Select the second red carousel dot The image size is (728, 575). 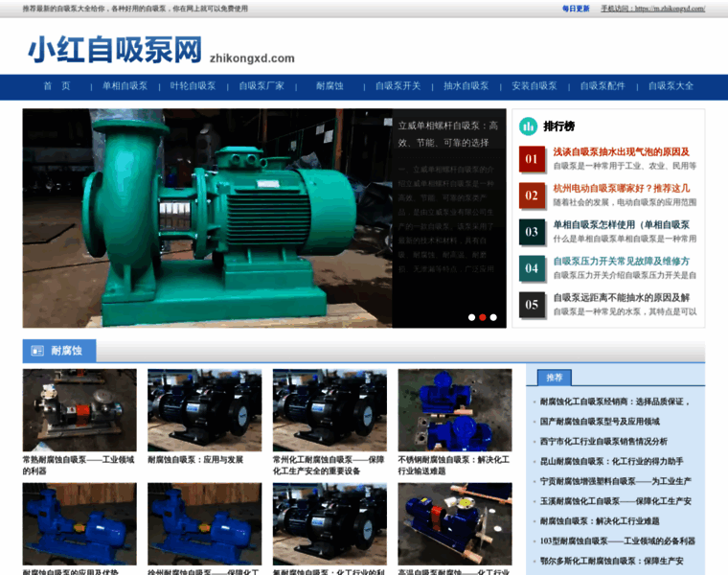point(483,317)
